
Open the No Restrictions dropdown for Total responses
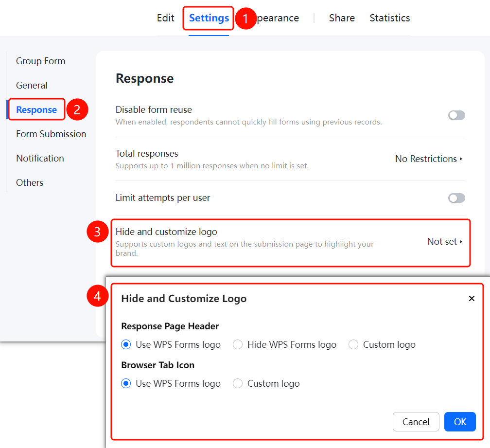click(429, 159)
